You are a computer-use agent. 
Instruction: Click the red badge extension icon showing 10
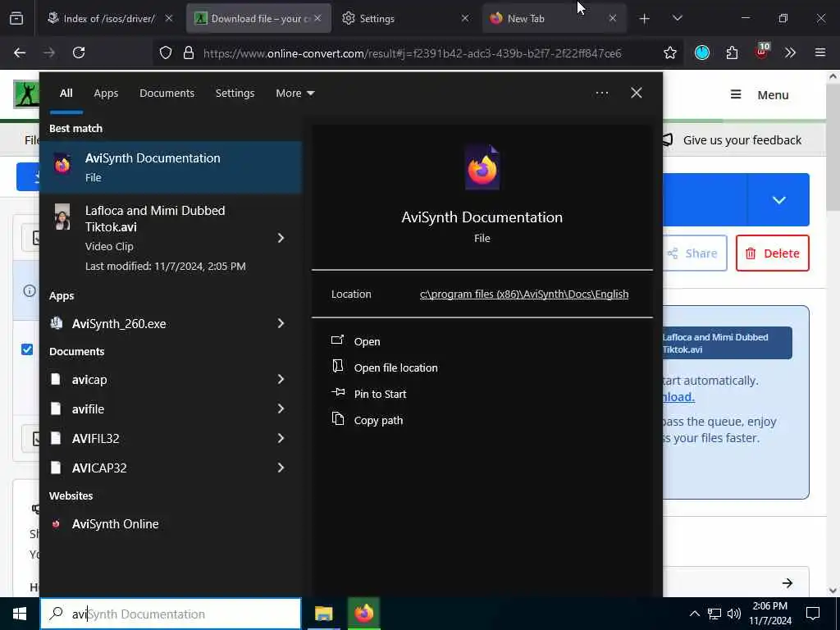(762, 52)
